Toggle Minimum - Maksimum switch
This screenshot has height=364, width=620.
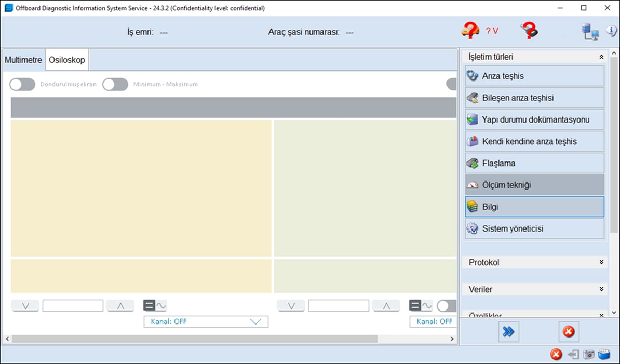pos(115,84)
